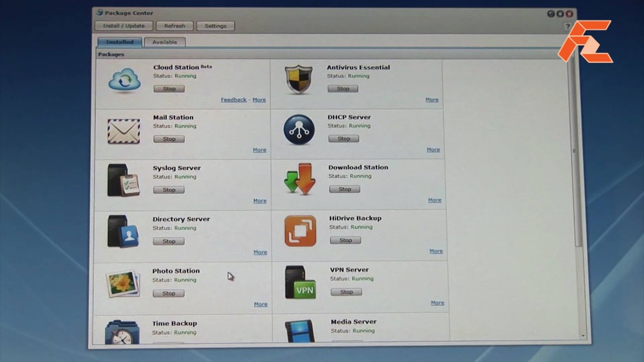
Task: Click the Cloud Station package title
Action: (176, 67)
